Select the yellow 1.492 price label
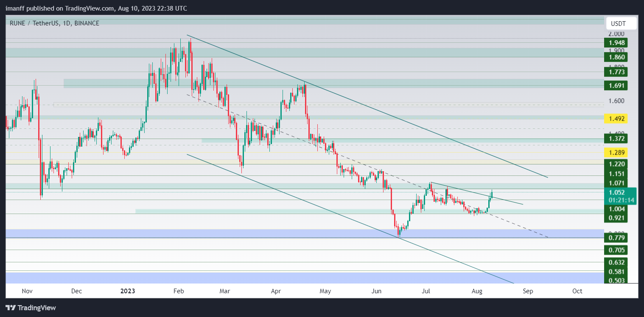The height and width of the screenshot is (317, 644). point(616,119)
